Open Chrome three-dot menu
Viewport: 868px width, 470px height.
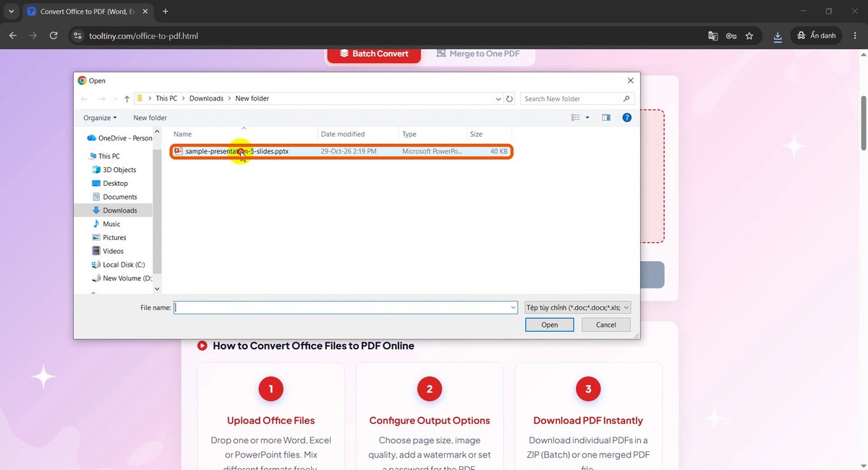(855, 35)
